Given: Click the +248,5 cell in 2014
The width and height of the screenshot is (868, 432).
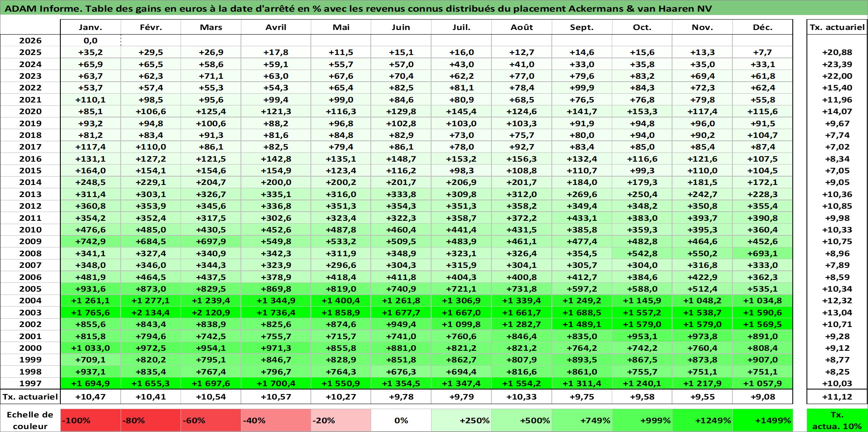Looking at the screenshot, I should [90, 182].
